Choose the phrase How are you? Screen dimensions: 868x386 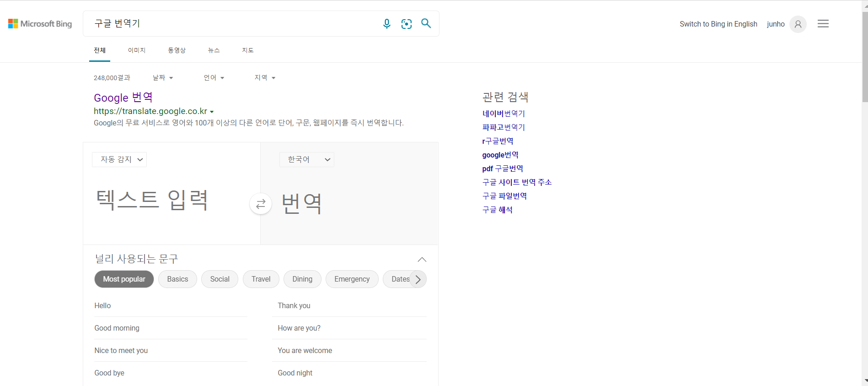(299, 328)
